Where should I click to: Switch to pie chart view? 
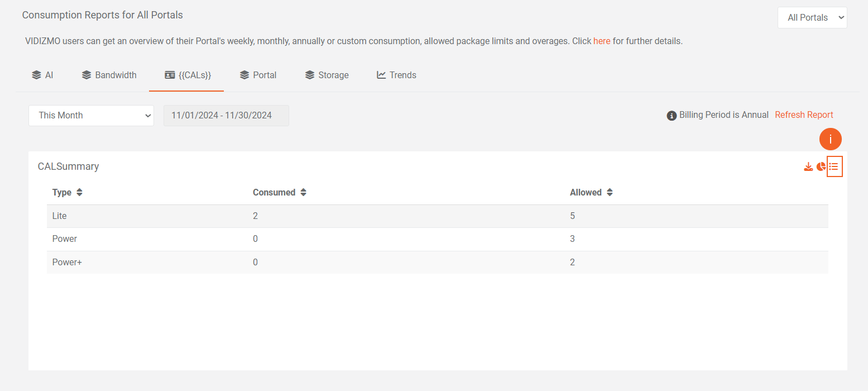(821, 166)
